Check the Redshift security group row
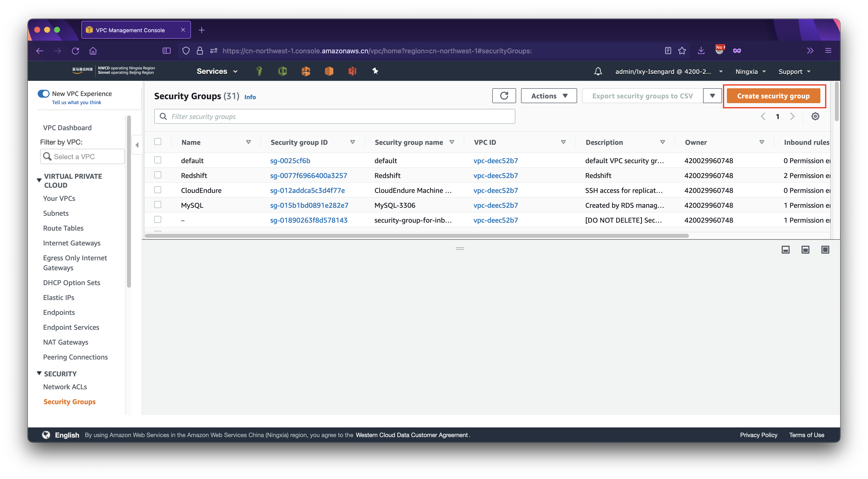This screenshot has height=479, width=868. [x=158, y=175]
